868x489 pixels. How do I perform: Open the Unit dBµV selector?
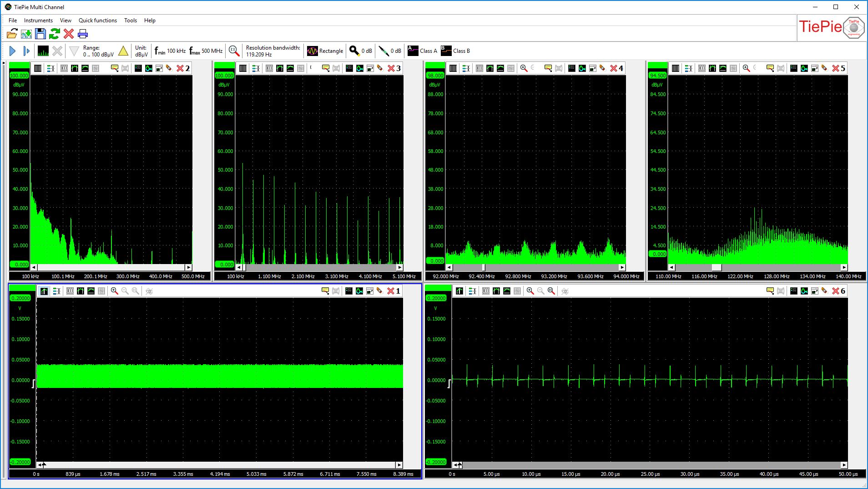pos(141,51)
